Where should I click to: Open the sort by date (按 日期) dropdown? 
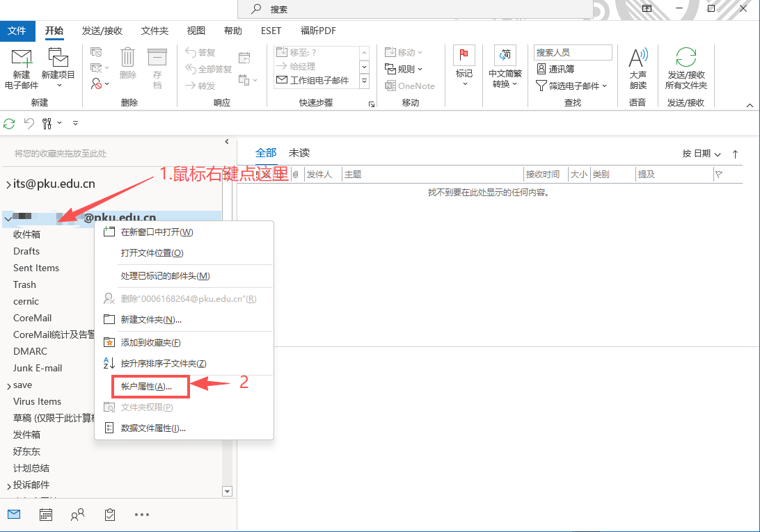coord(702,154)
